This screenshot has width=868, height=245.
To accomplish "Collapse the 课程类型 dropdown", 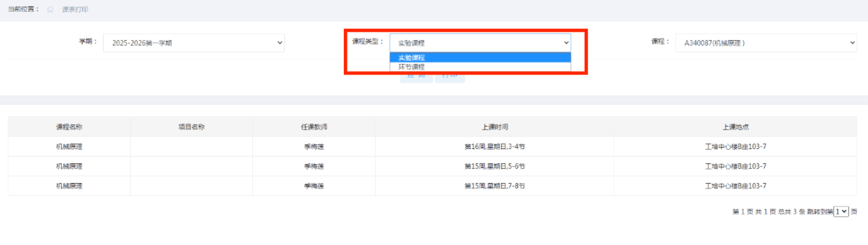I will click(x=480, y=43).
